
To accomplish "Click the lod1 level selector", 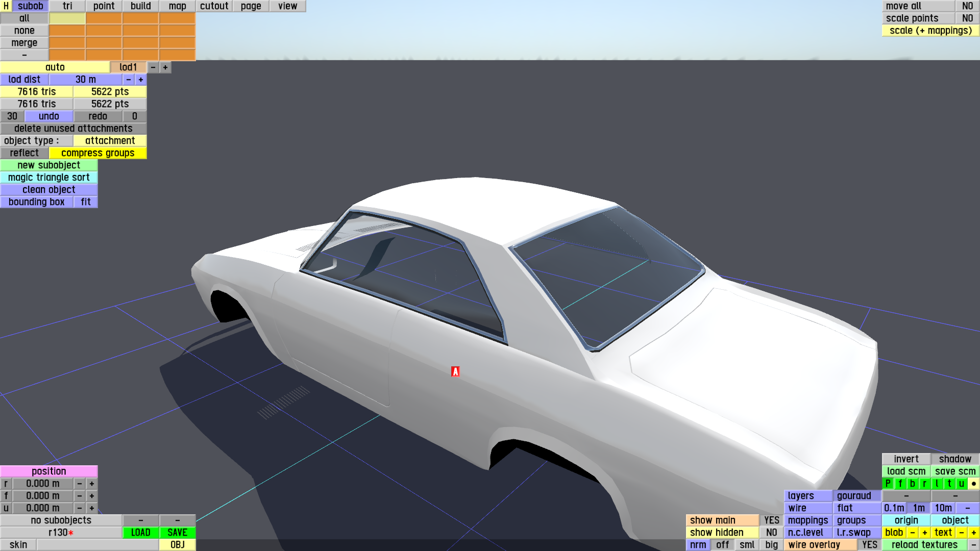I will coord(128,67).
